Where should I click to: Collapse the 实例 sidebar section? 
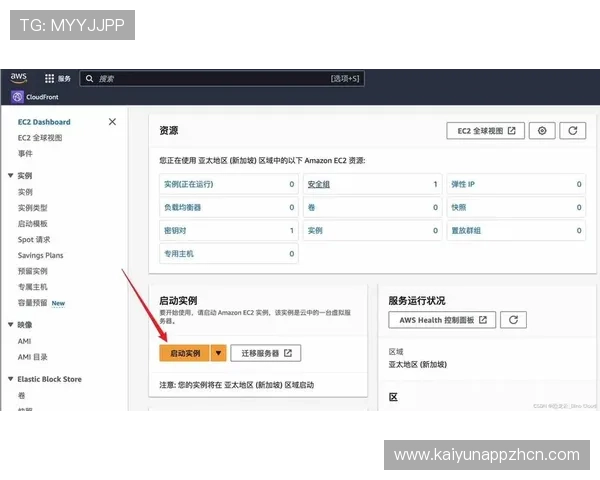pyautogui.click(x=11, y=176)
